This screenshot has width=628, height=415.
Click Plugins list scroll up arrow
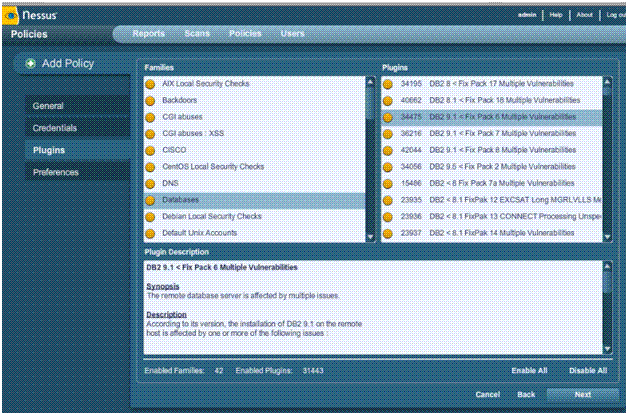pyautogui.click(x=607, y=82)
